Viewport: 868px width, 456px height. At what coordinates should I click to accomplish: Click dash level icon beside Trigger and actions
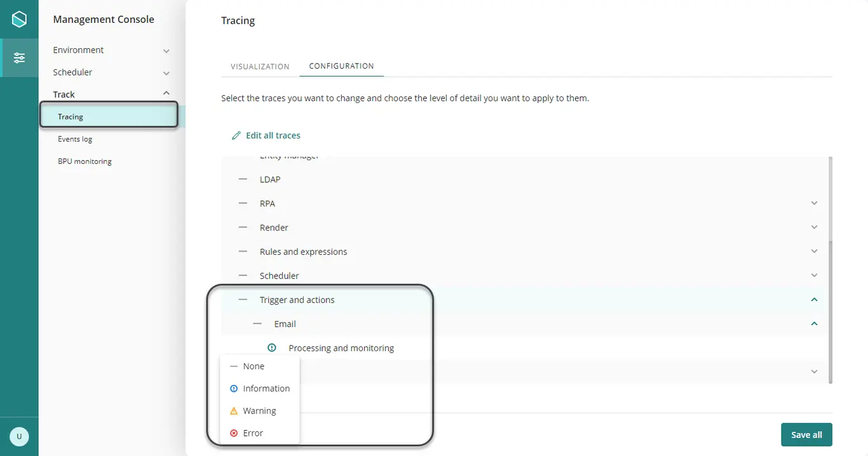pyautogui.click(x=243, y=300)
